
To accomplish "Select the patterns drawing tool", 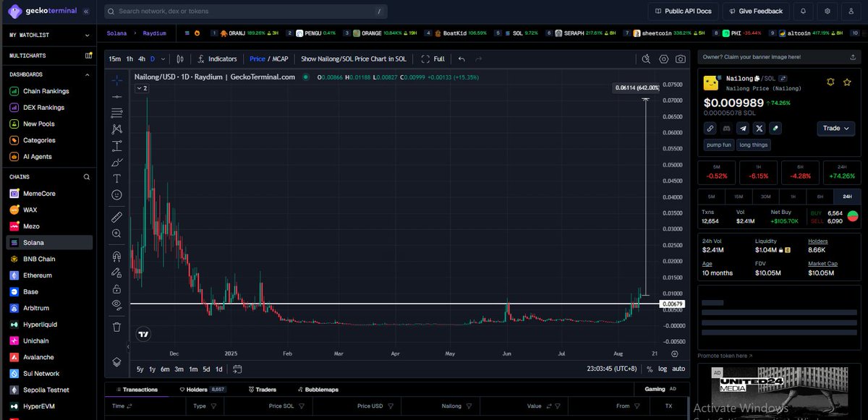I will (116, 129).
